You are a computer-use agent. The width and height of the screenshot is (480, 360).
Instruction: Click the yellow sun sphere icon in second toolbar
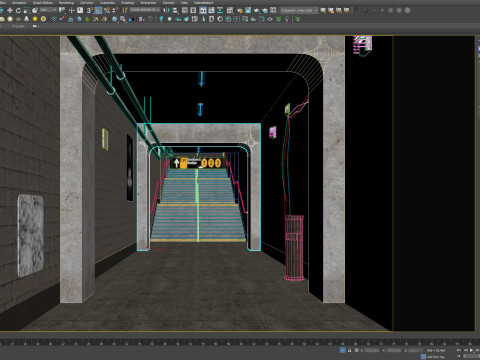pyautogui.click(x=35, y=19)
